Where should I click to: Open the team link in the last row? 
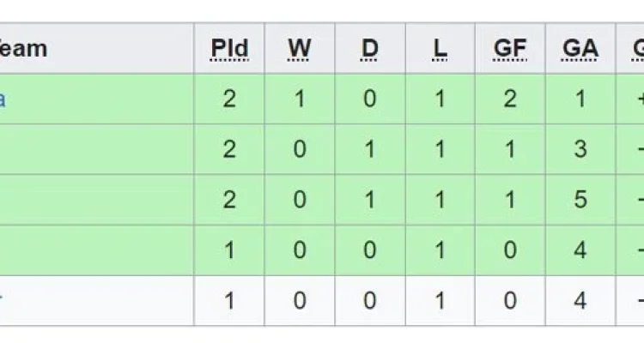click(x=1, y=301)
